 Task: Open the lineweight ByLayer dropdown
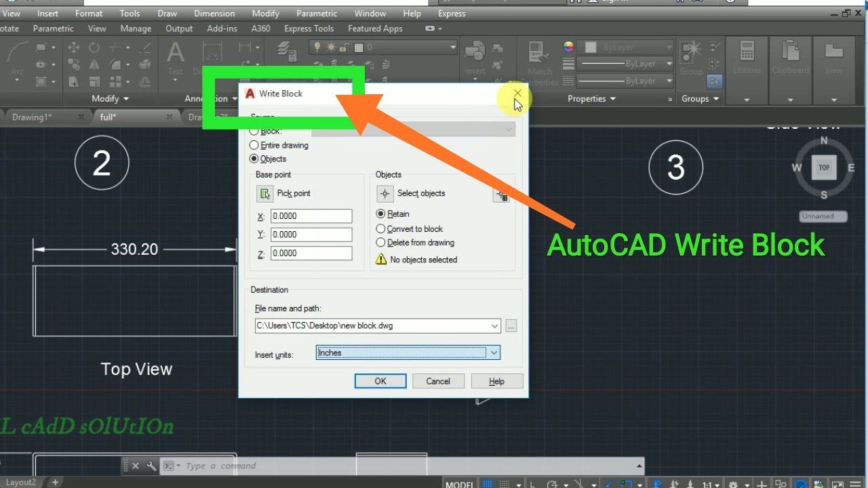click(625, 64)
